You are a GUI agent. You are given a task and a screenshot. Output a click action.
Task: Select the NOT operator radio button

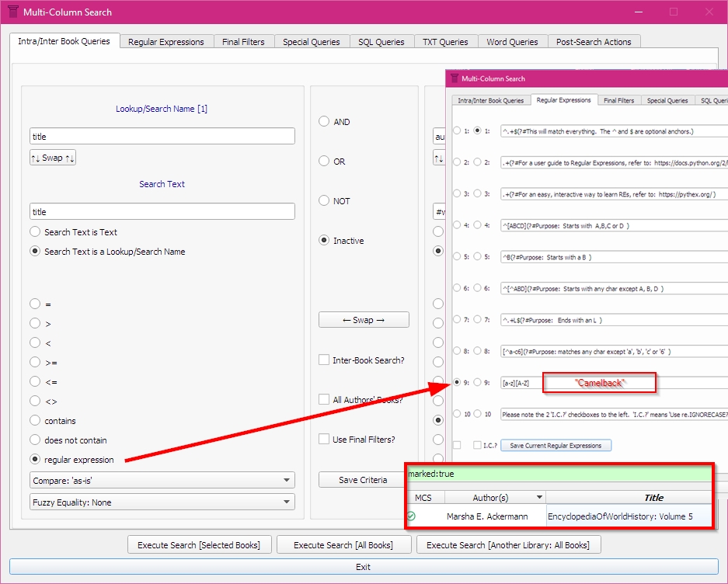click(x=324, y=200)
